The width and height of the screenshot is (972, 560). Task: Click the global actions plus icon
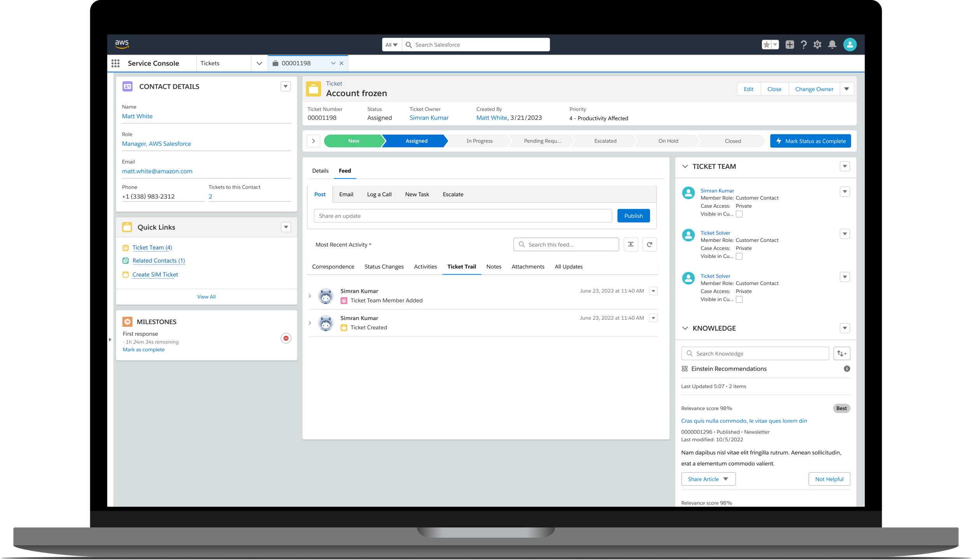click(790, 45)
